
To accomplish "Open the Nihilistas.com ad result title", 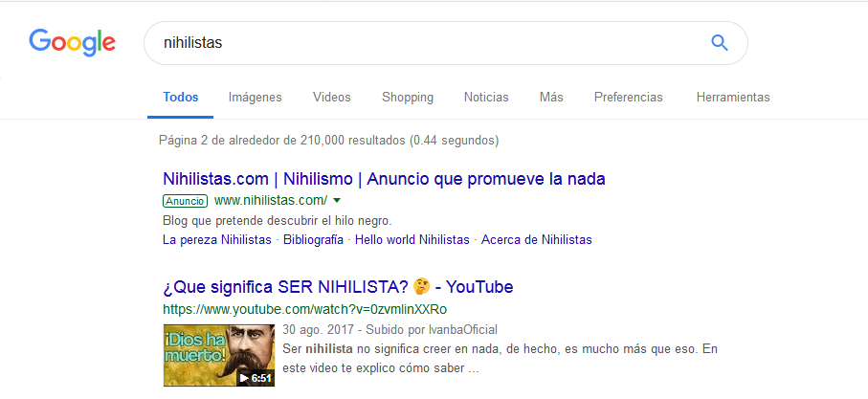I will tap(384, 179).
